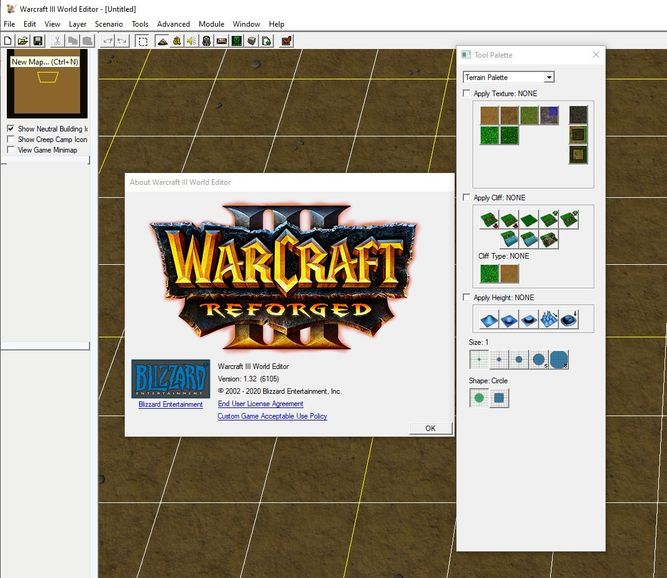Viewport: 667px width, 578px height.
Task: Pick the green grass Cliff Type tile
Action: (489, 273)
